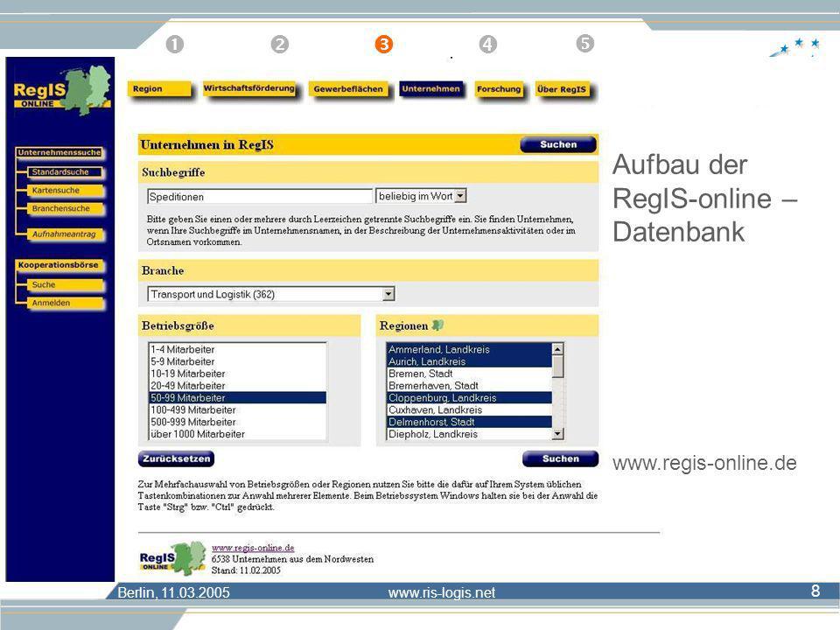840x630 pixels.
Task: Click step number 2 circle
Action: point(280,44)
